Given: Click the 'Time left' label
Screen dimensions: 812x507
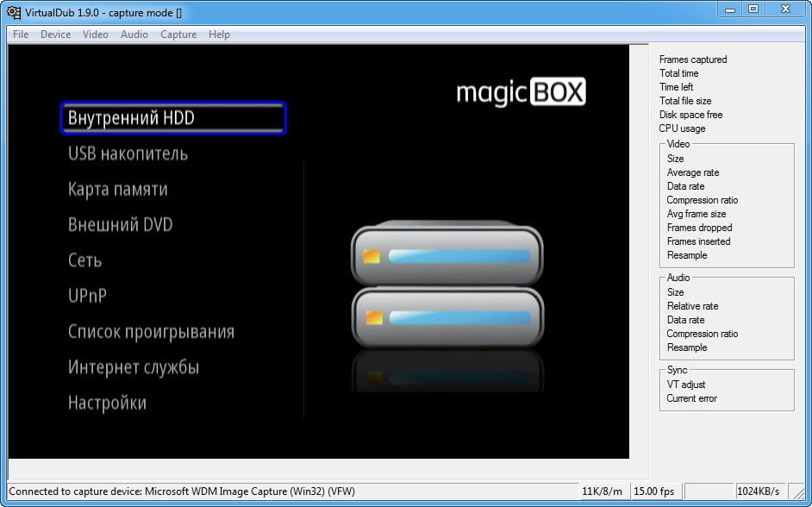Looking at the screenshot, I should (x=677, y=87).
